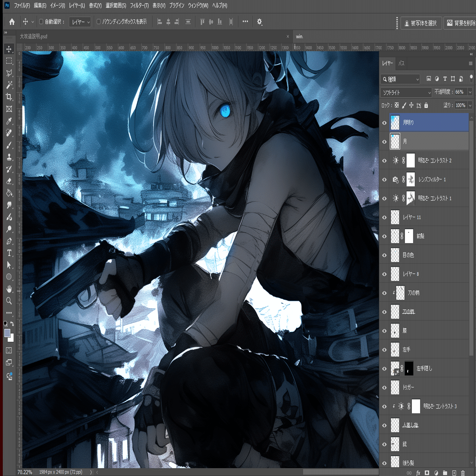Create new adjustment layer icon
Image resolution: width=476 pixels, height=476 pixels.
436,473
